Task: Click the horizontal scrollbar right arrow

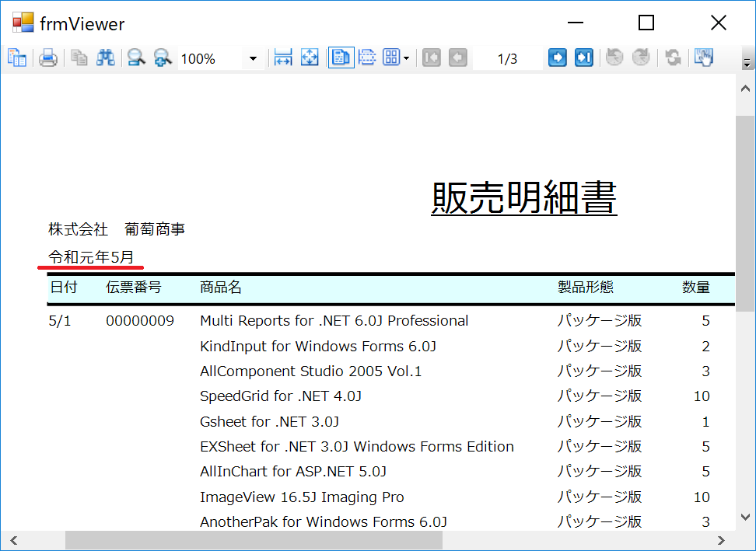Action: 721,540
